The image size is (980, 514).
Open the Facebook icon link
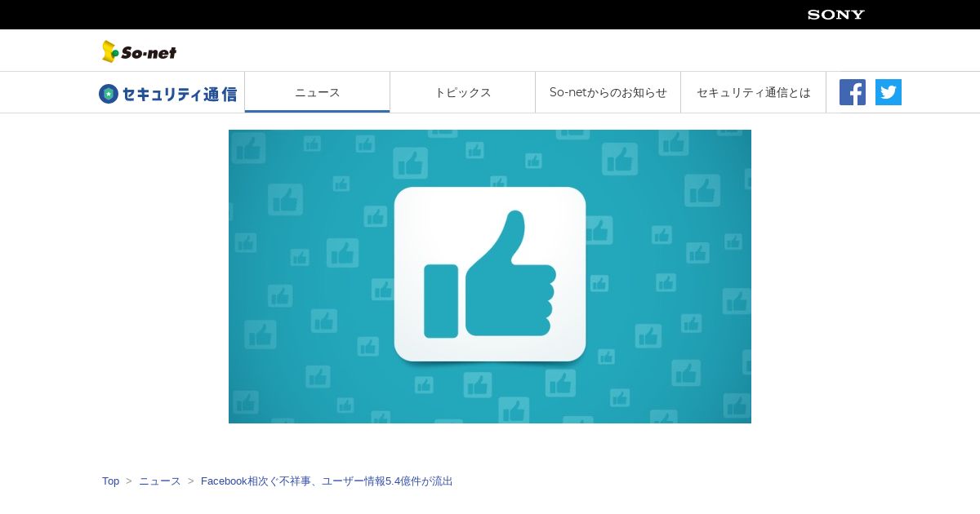pyautogui.click(x=853, y=92)
